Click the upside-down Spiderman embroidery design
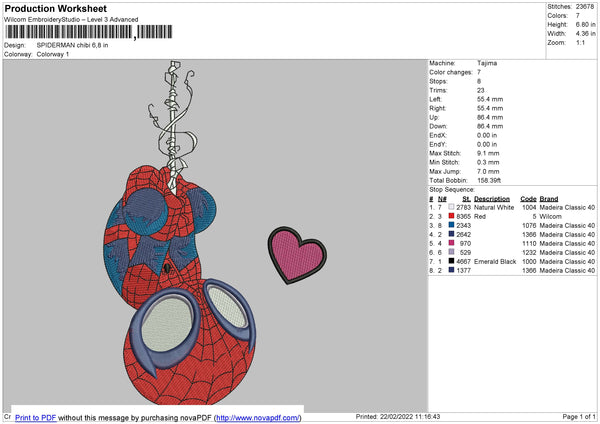 click(x=180, y=232)
